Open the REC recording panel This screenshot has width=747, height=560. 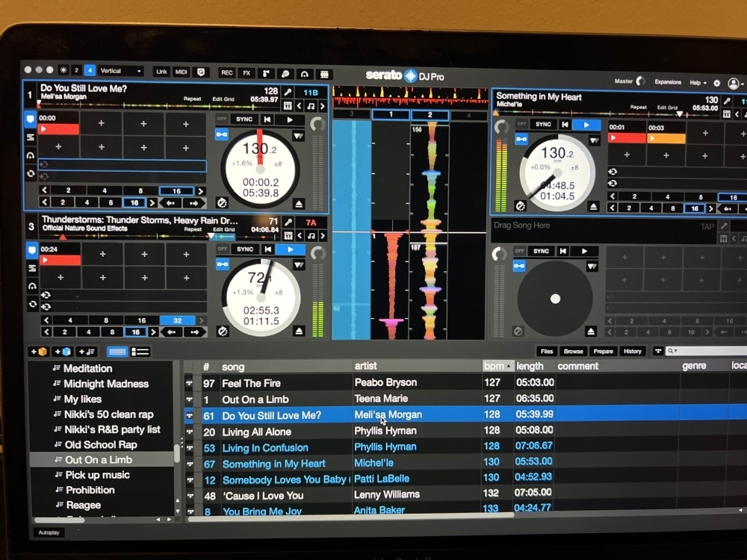(x=227, y=72)
